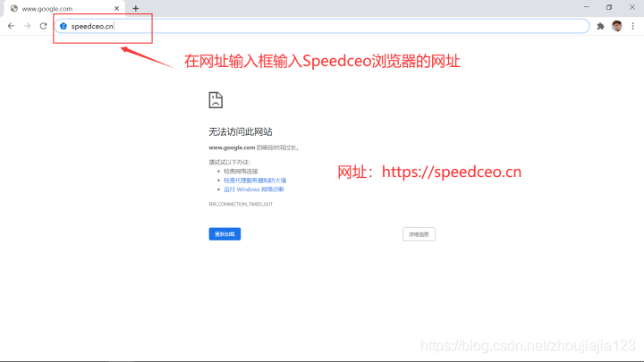Click the blue reload button on the error page
Screen dimensions: 644x362
225,234
